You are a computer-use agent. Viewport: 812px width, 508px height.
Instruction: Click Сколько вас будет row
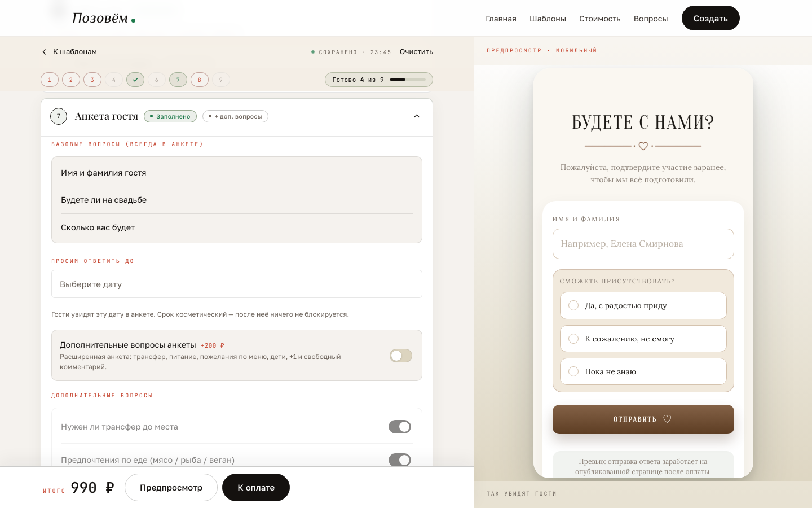[237, 227]
